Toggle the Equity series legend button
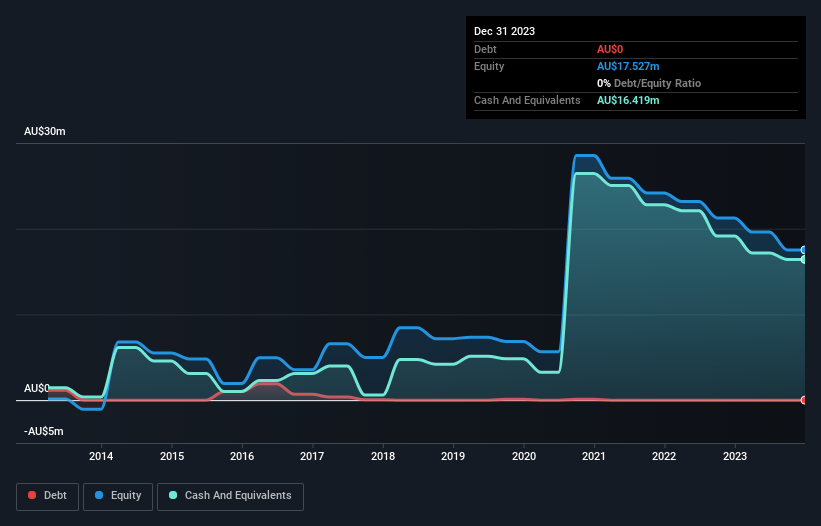Image resolution: width=821 pixels, height=526 pixels. tap(118, 497)
